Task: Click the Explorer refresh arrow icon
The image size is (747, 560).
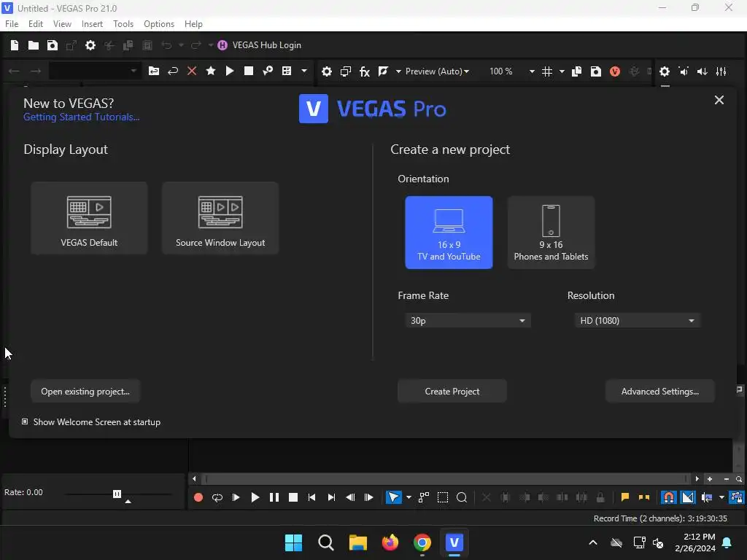Action: 172,71
